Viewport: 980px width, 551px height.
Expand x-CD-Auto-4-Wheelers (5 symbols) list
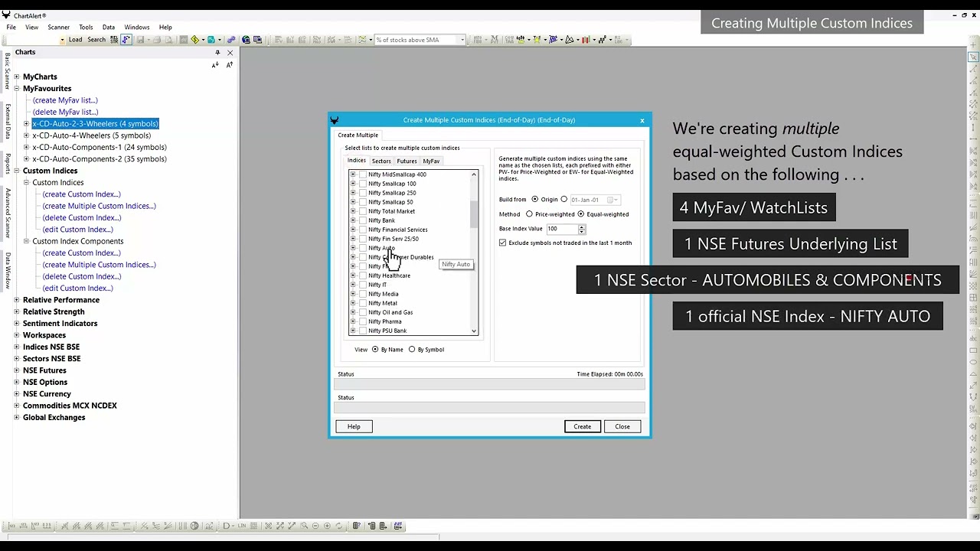[26, 135]
